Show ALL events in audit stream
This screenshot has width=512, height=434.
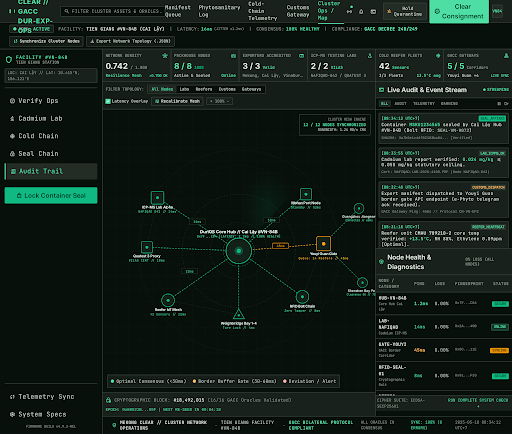point(384,104)
